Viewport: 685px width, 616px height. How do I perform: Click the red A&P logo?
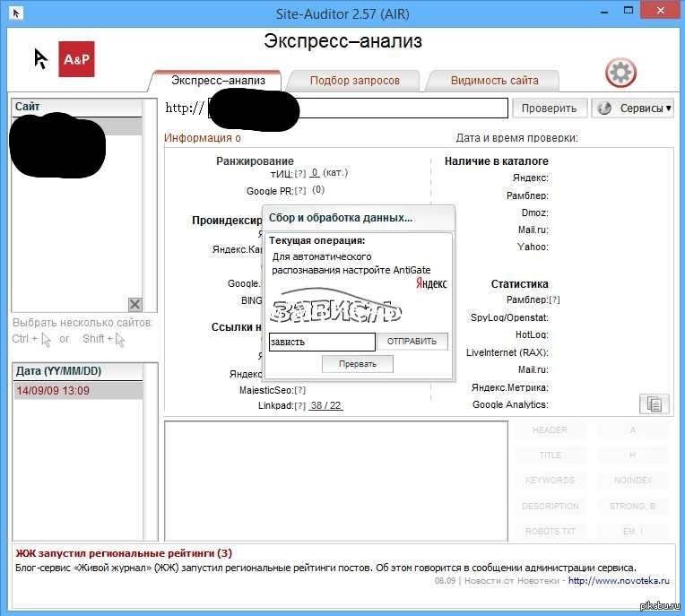tap(76, 59)
